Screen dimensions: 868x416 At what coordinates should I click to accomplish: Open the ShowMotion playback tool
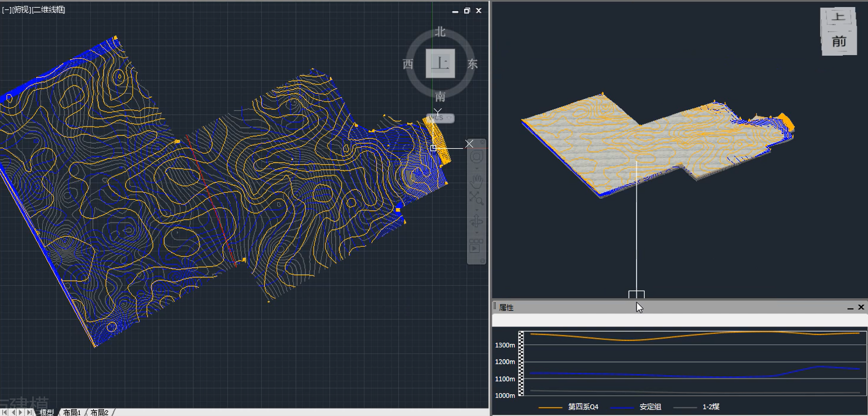pyautogui.click(x=476, y=247)
